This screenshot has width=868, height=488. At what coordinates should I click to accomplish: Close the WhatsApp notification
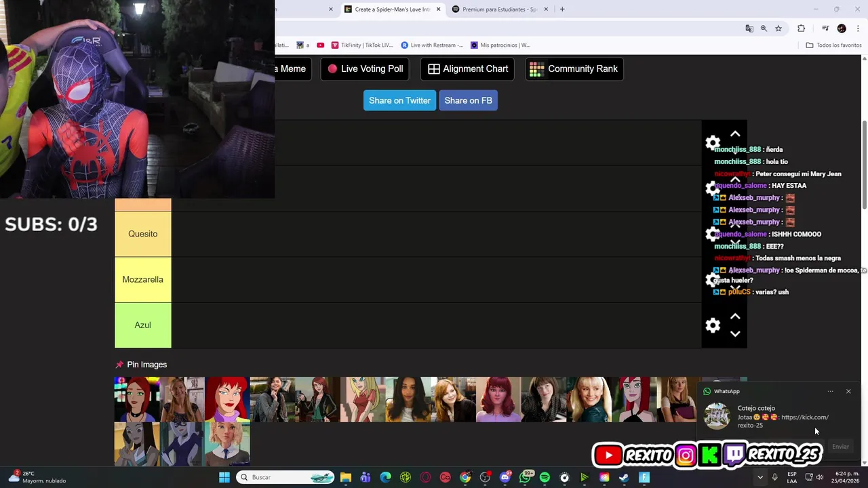[848, 391]
